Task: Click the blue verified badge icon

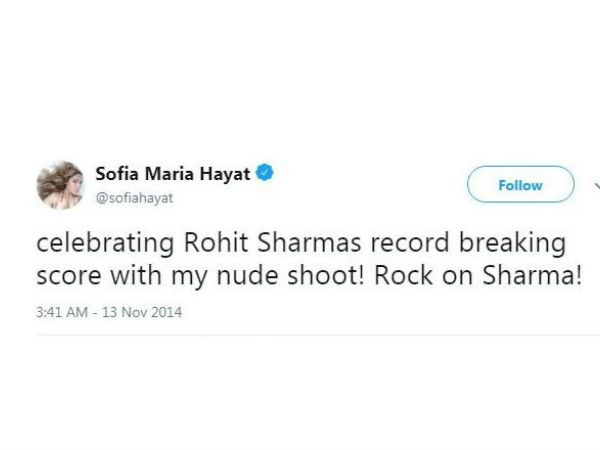Action: click(265, 173)
